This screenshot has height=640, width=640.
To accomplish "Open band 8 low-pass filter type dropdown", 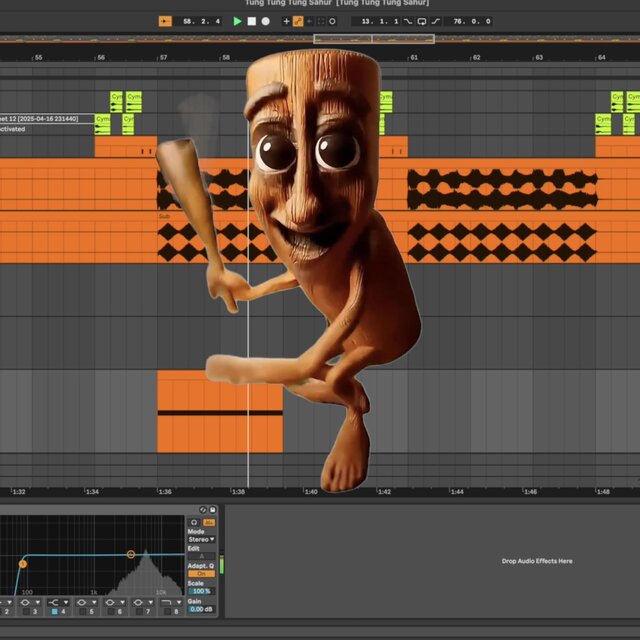I will point(171,602).
